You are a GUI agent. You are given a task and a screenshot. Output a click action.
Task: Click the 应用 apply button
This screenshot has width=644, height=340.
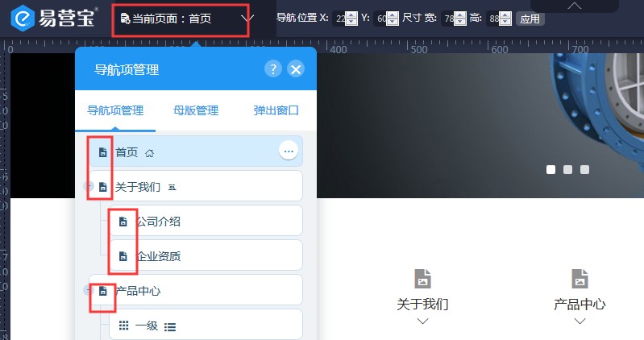530,19
